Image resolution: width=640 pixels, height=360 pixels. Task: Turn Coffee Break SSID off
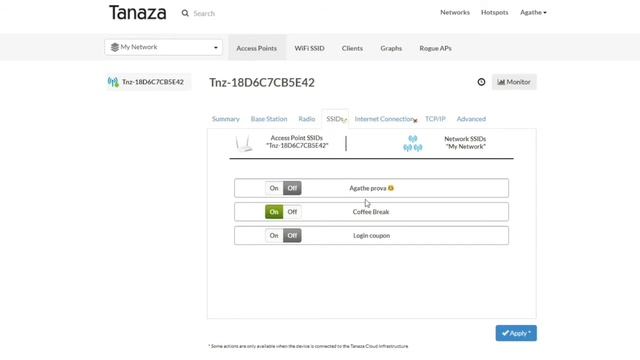[x=292, y=212]
